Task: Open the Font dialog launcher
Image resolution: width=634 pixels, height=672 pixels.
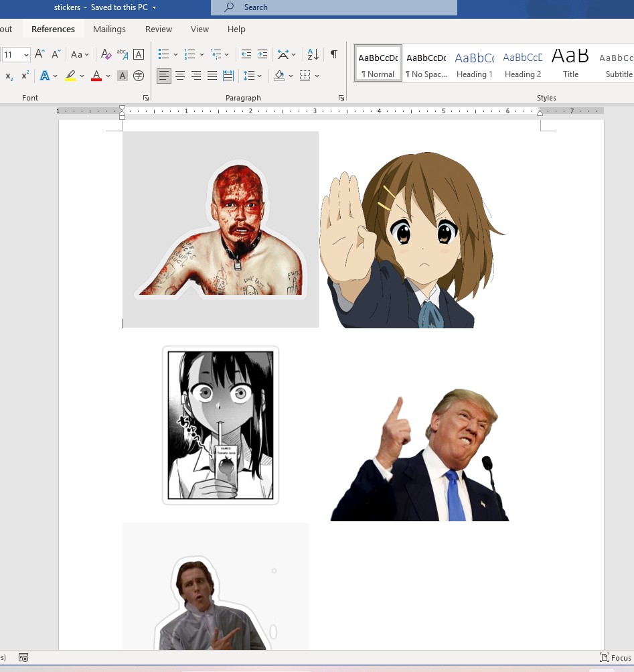Action: pos(146,98)
